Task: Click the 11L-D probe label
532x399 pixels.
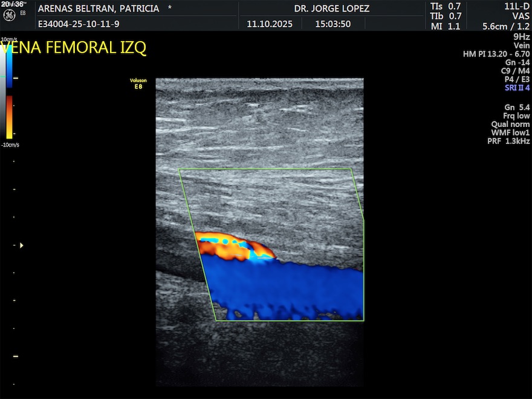Action: coord(517,6)
